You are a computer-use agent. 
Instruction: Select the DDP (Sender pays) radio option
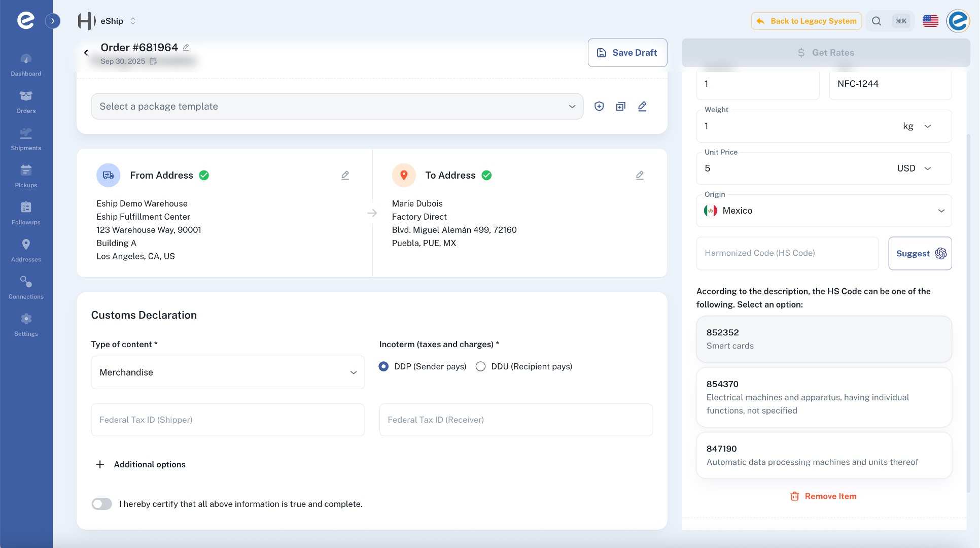point(384,366)
